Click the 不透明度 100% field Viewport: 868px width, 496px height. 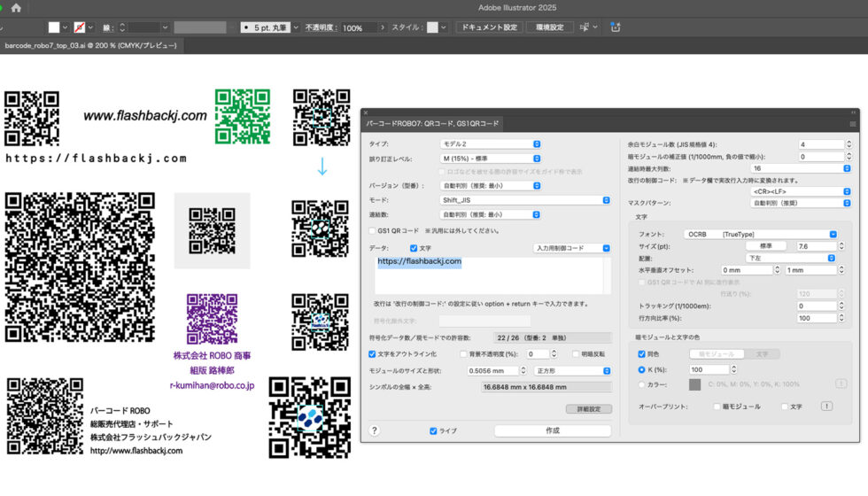(359, 27)
